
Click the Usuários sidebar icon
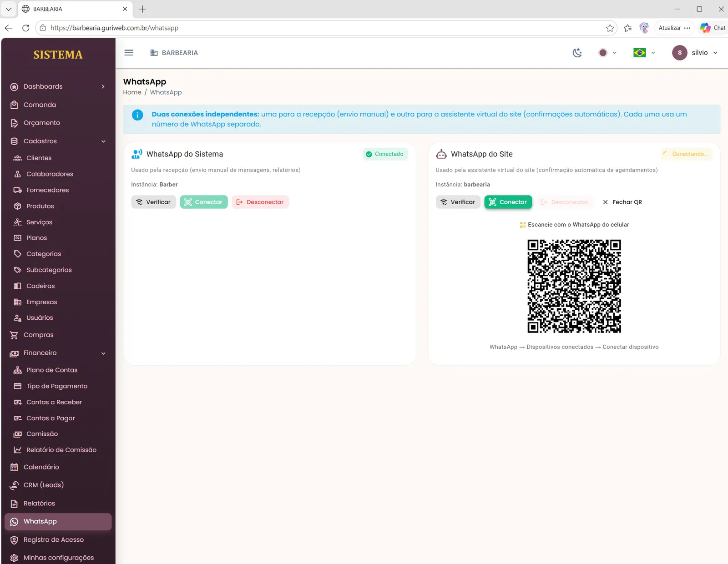point(18,318)
